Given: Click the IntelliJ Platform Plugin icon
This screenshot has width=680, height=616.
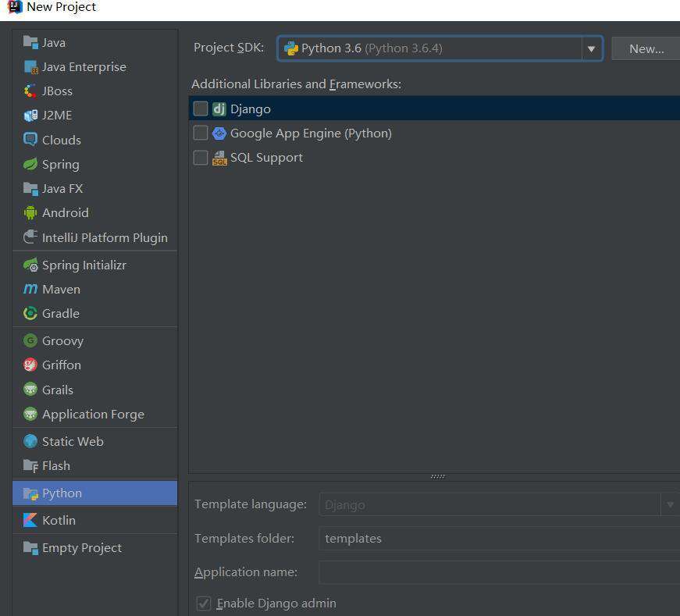Looking at the screenshot, I should point(30,237).
